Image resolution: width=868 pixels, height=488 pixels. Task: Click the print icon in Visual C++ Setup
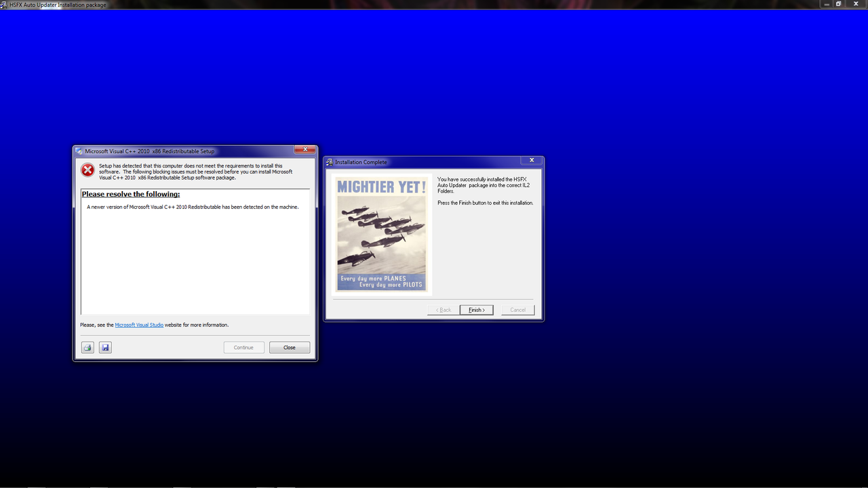pyautogui.click(x=87, y=348)
